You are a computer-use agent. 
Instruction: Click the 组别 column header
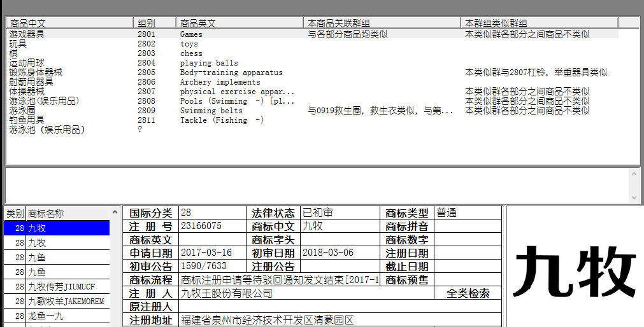(154, 23)
